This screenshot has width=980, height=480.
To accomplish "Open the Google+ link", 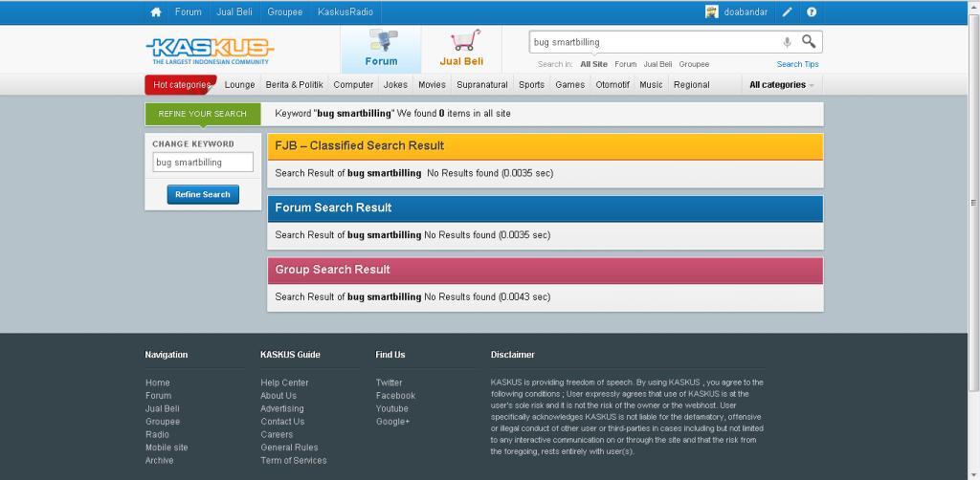I will click(393, 422).
